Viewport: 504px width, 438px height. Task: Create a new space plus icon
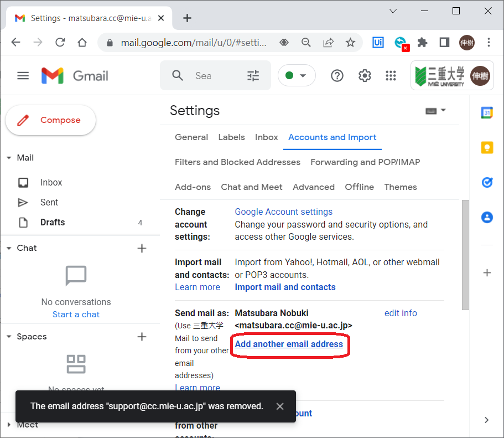tap(142, 337)
